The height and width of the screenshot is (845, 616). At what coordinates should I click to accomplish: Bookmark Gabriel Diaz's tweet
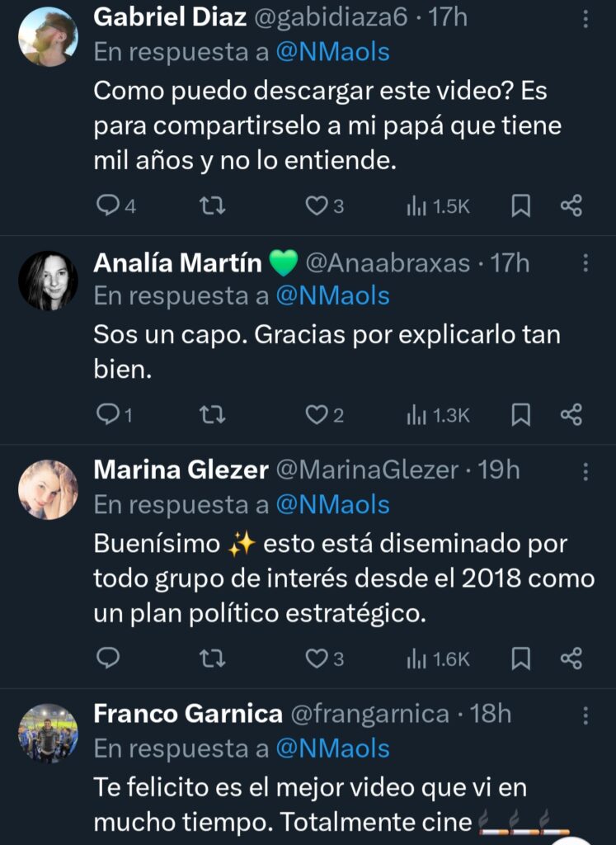point(521,205)
